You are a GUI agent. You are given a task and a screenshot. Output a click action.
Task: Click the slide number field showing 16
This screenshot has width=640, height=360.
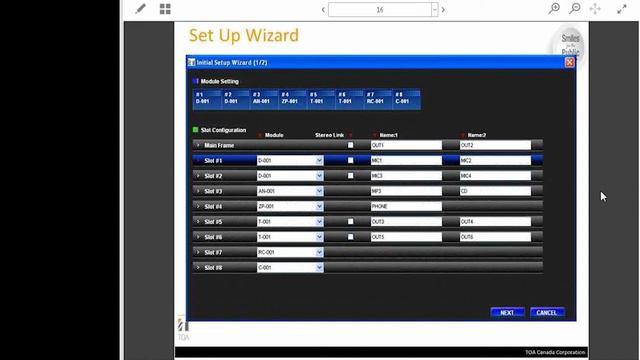pyautogui.click(x=380, y=9)
